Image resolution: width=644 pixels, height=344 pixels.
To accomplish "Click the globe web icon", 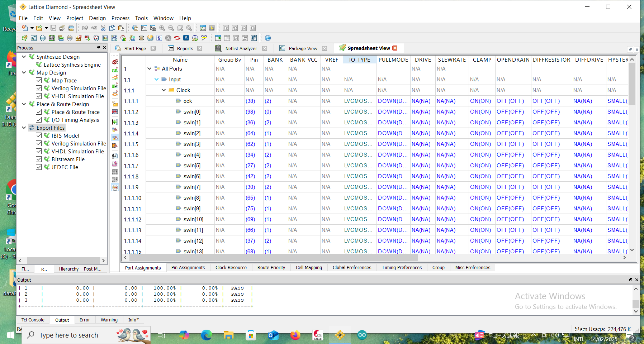I will pos(268,38).
